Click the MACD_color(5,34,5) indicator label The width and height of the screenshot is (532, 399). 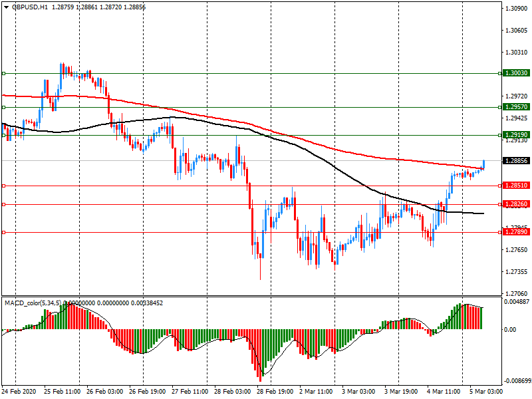click(x=33, y=303)
